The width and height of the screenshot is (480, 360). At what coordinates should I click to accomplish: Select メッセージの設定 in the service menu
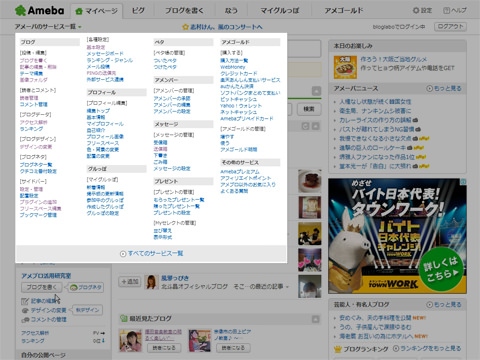tap(172, 169)
